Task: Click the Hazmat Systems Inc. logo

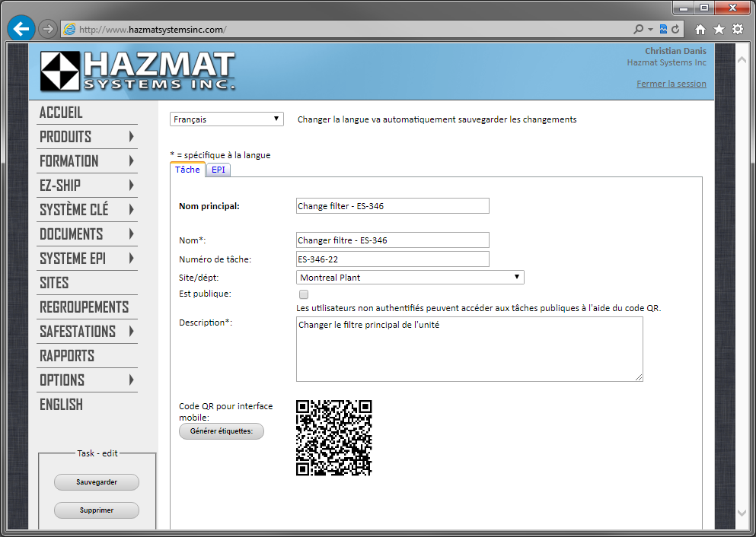Action: (x=138, y=71)
